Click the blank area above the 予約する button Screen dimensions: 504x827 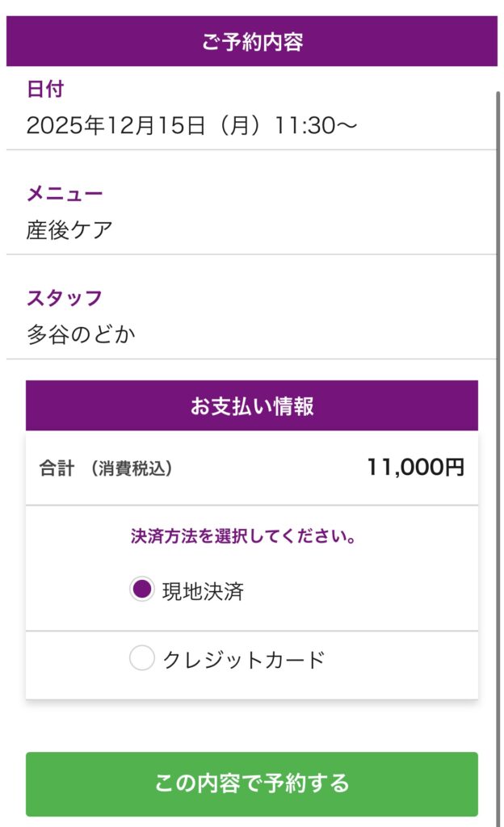pos(252,725)
